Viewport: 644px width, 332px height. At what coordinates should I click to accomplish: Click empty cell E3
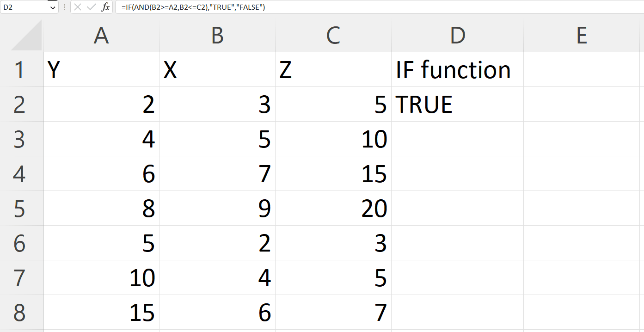pos(582,139)
